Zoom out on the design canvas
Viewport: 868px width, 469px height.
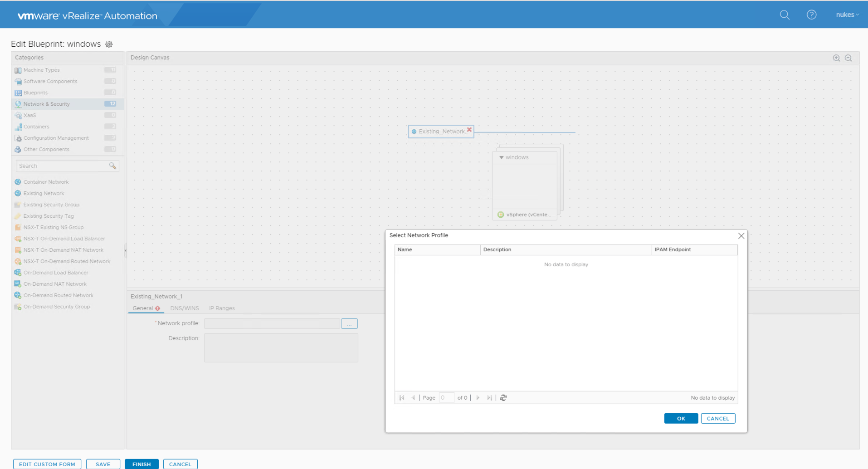(848, 58)
